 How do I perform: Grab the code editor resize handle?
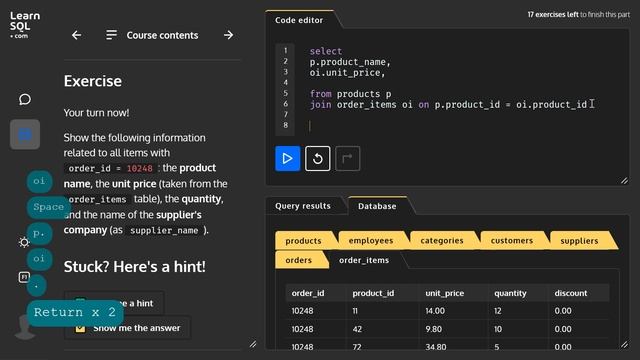pyautogui.click(x=624, y=180)
